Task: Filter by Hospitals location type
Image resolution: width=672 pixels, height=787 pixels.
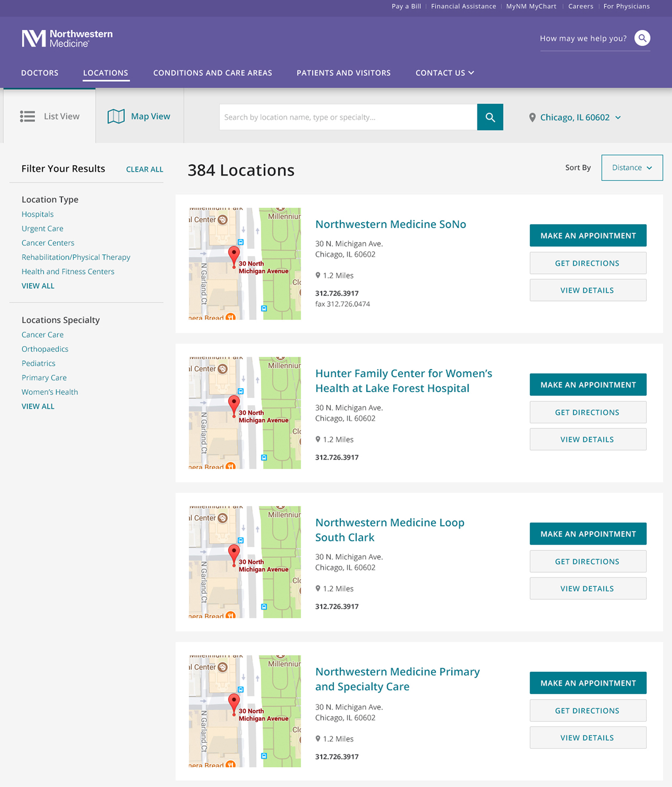Action: tap(37, 214)
